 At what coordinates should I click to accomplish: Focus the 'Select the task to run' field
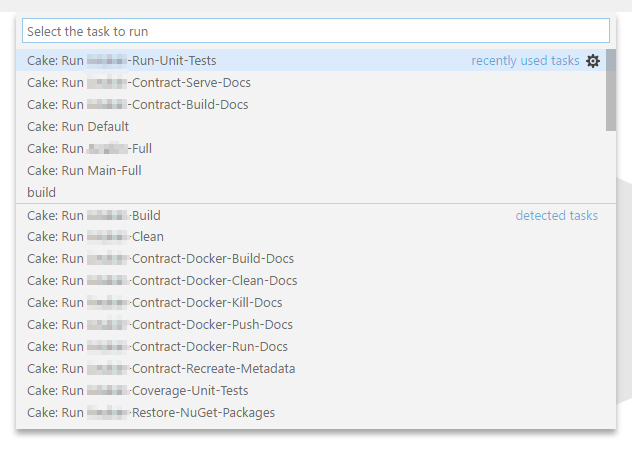pos(316,31)
